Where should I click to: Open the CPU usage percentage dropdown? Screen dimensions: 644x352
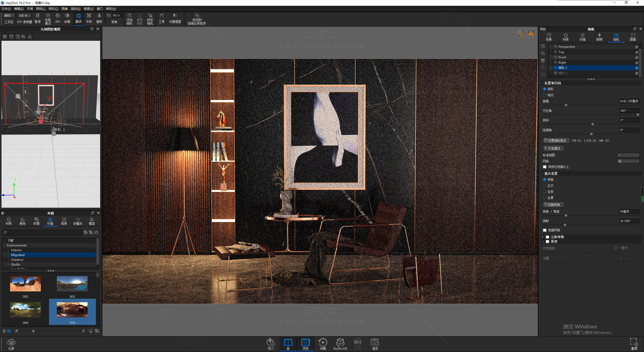[24, 16]
